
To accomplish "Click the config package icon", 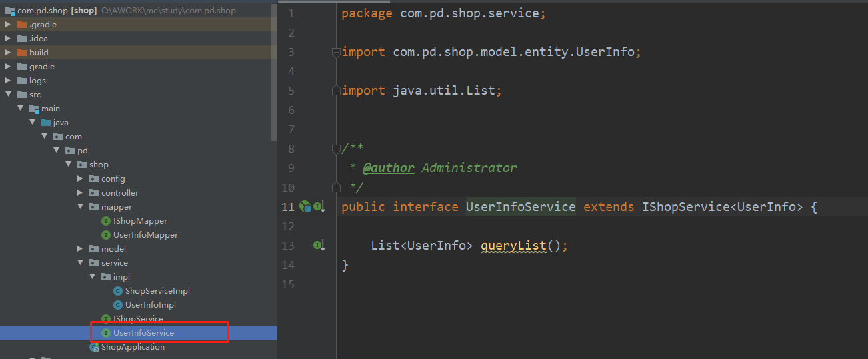I will coord(94,178).
